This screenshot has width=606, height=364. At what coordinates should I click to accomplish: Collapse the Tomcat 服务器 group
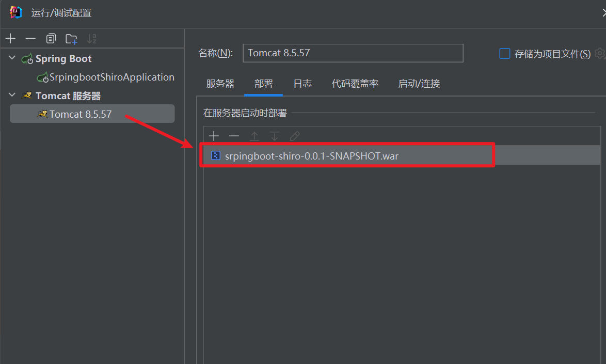tap(12, 95)
